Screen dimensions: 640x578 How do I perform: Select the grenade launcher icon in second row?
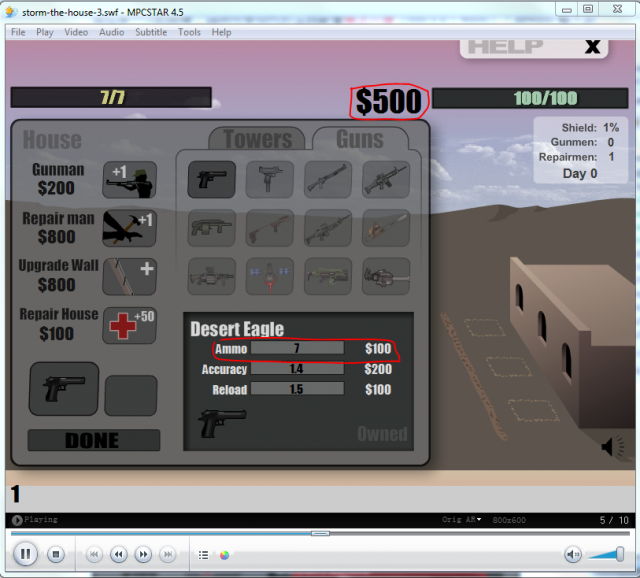(x=211, y=228)
